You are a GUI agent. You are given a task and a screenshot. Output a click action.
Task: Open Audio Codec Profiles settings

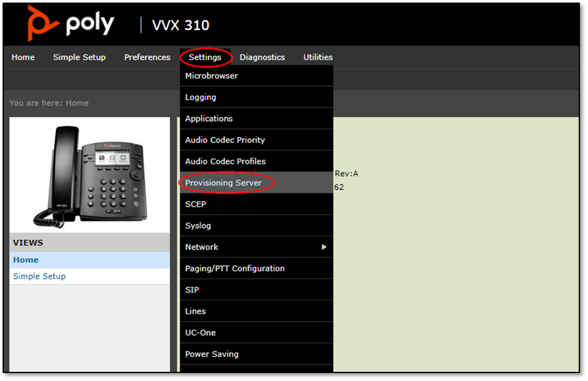coord(256,161)
